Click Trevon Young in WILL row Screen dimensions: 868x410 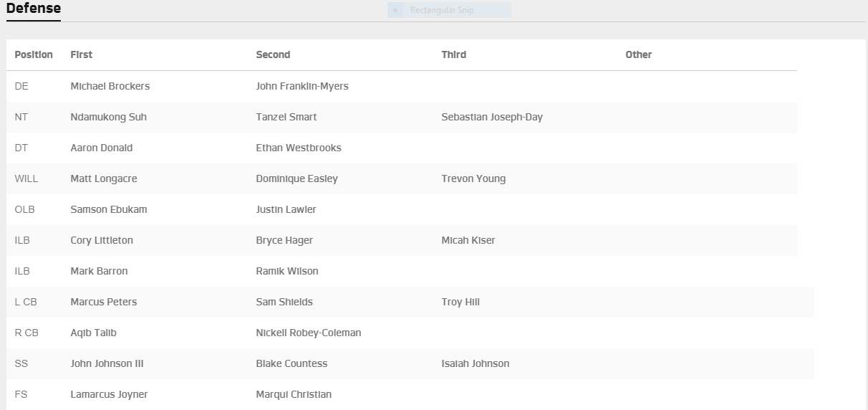[x=473, y=178]
